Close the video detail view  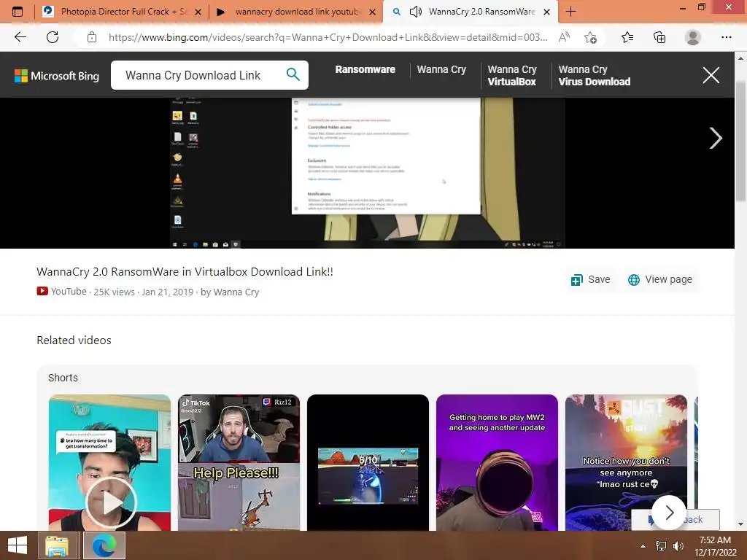711,75
